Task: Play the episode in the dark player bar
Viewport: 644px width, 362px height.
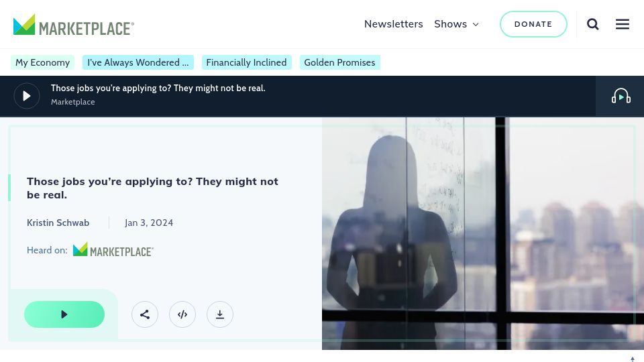Action: coord(27,96)
